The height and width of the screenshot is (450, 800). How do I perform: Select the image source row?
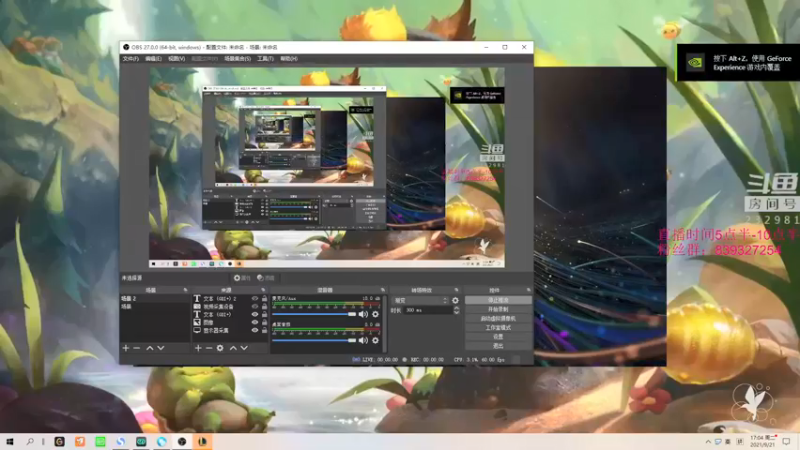230,322
